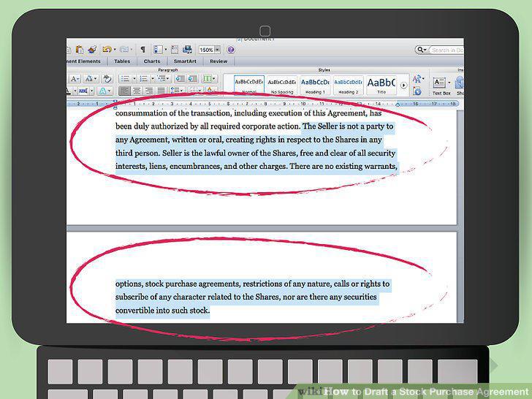Click the Clear Formatting icon

(x=107, y=79)
